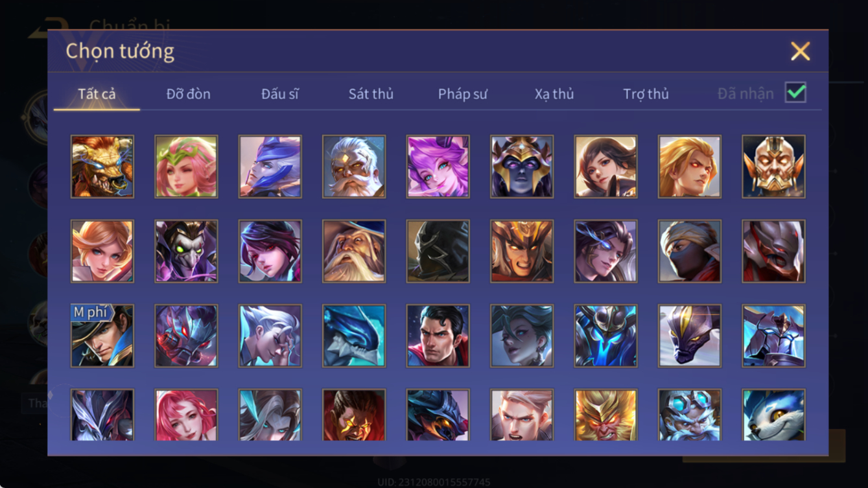Select the Đấu sĩ tab
Image resolution: width=868 pixels, height=488 pixels.
click(x=280, y=94)
